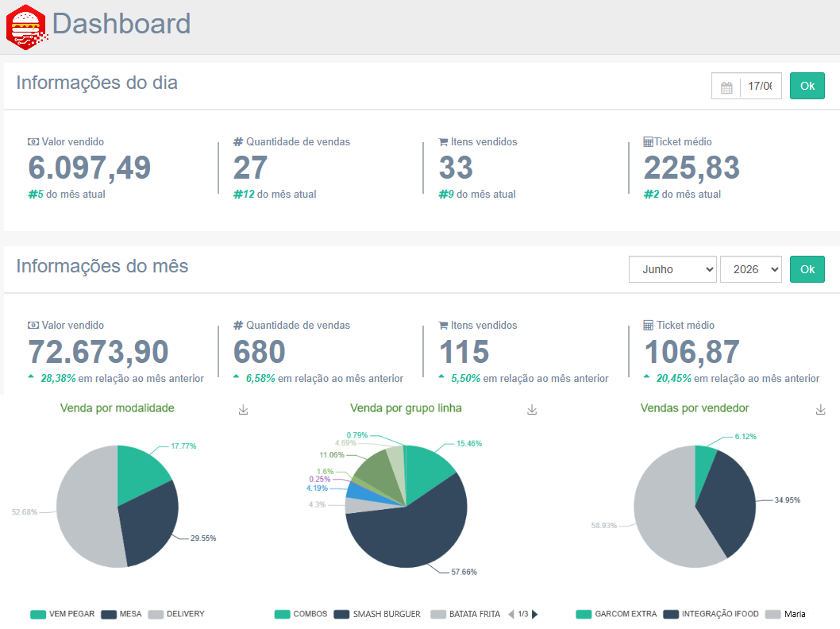
Task: Download the Vendas por vendedor chart
Action: pyautogui.click(x=820, y=410)
